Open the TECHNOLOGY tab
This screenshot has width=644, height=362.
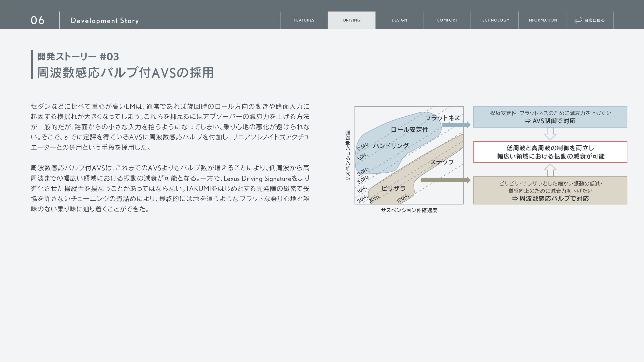coord(494,20)
